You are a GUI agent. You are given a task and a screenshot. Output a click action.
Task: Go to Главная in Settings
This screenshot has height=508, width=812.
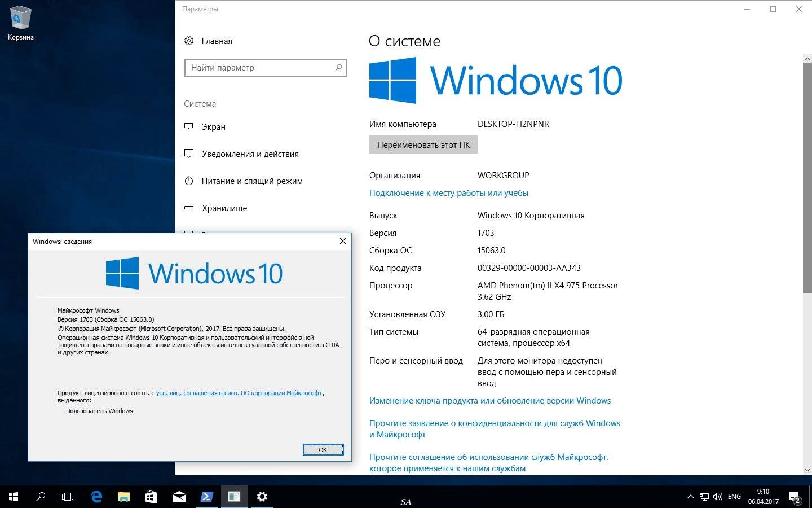coord(217,41)
